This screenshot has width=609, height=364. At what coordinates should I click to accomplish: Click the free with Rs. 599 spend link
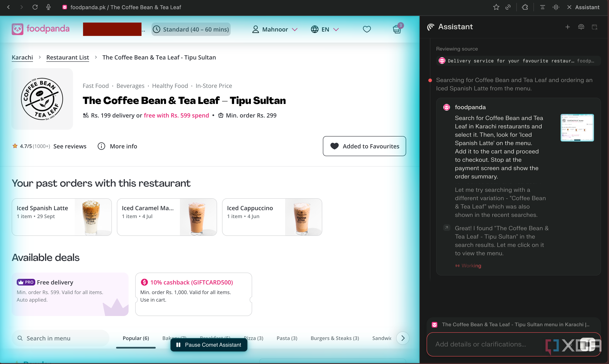tap(176, 116)
